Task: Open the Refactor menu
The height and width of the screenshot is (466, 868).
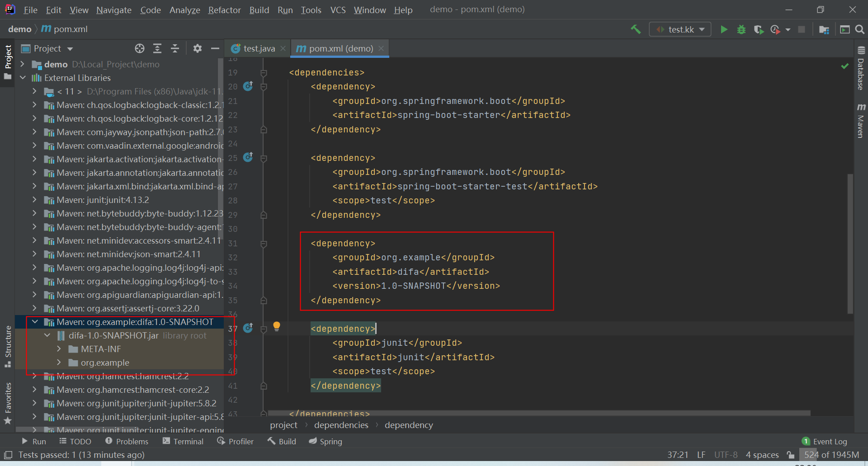Action: (224, 9)
